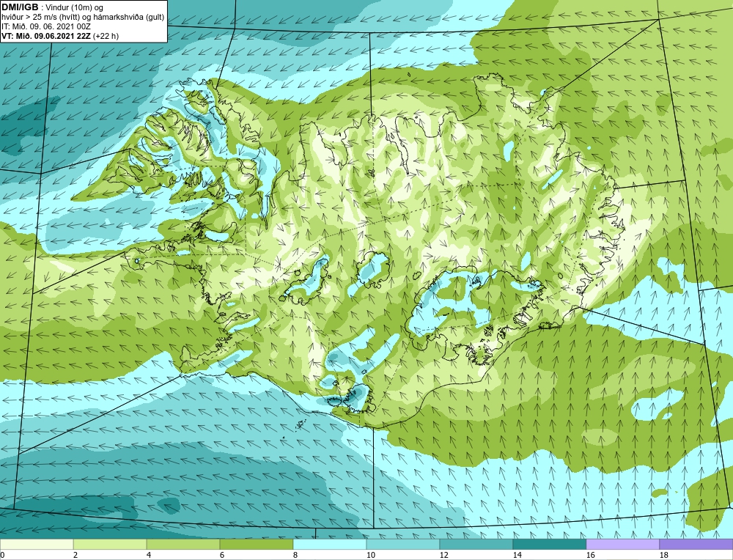The image size is (733, 560).
Task: Pick the 4–6 m/s green legend swatch
Action: (183, 544)
